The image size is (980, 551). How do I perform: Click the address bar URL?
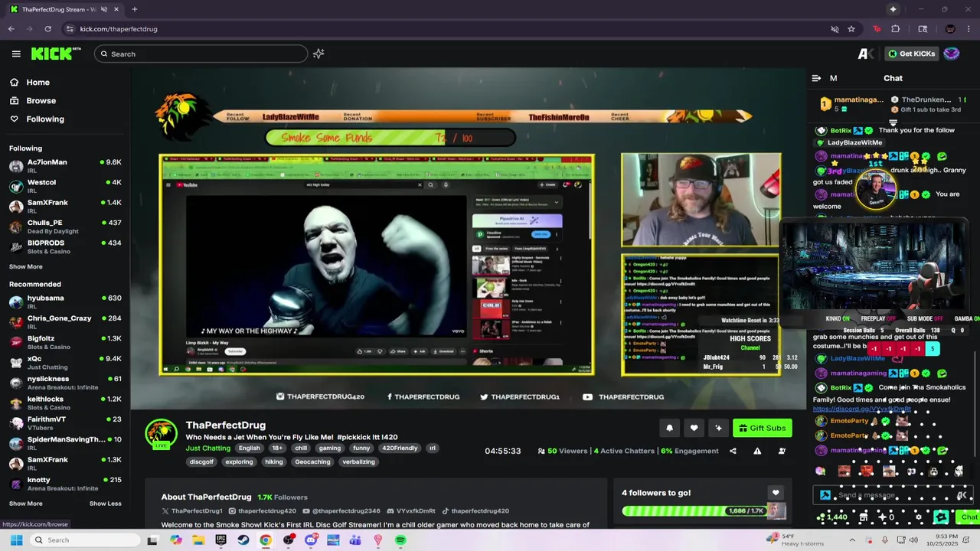coord(119,29)
